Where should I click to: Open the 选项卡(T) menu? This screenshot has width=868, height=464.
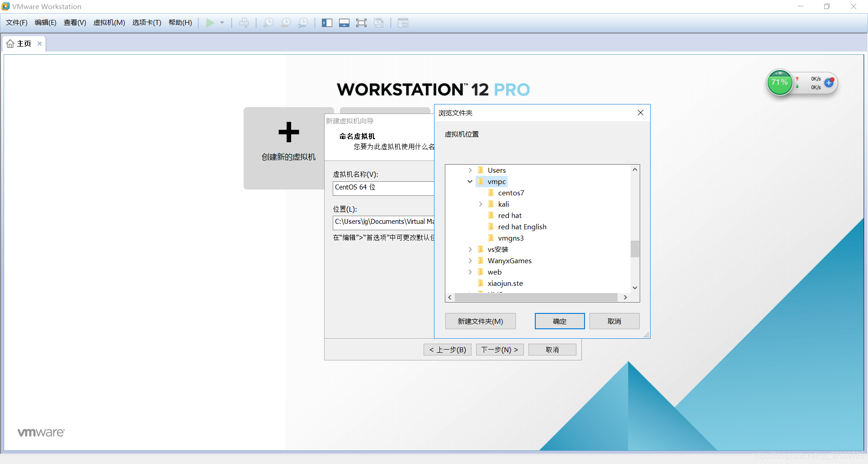click(147, 23)
